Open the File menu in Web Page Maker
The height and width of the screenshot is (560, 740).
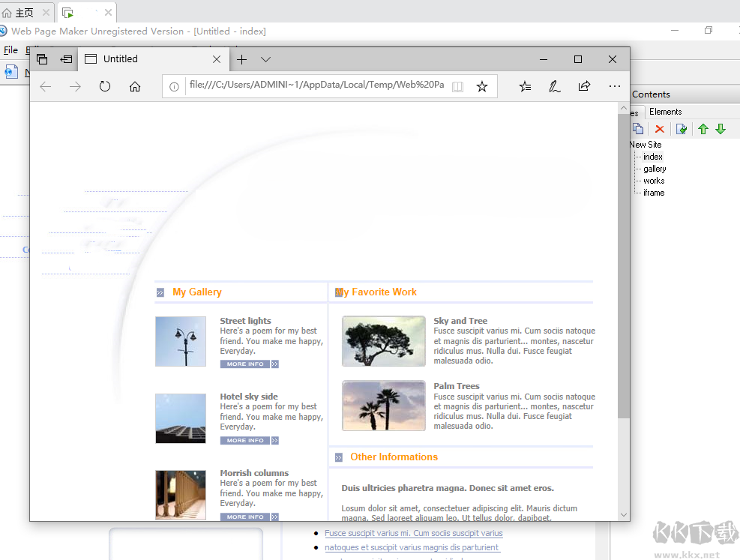[10, 49]
